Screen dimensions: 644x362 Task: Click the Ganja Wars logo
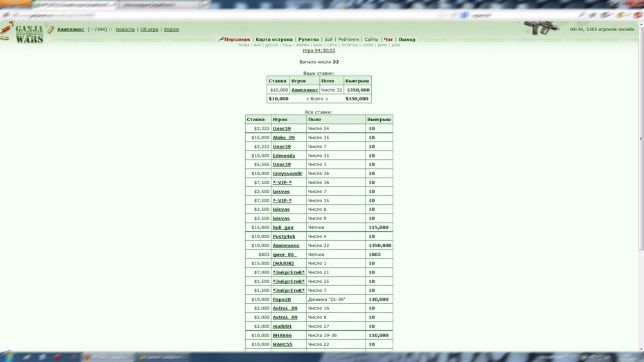click(29, 34)
